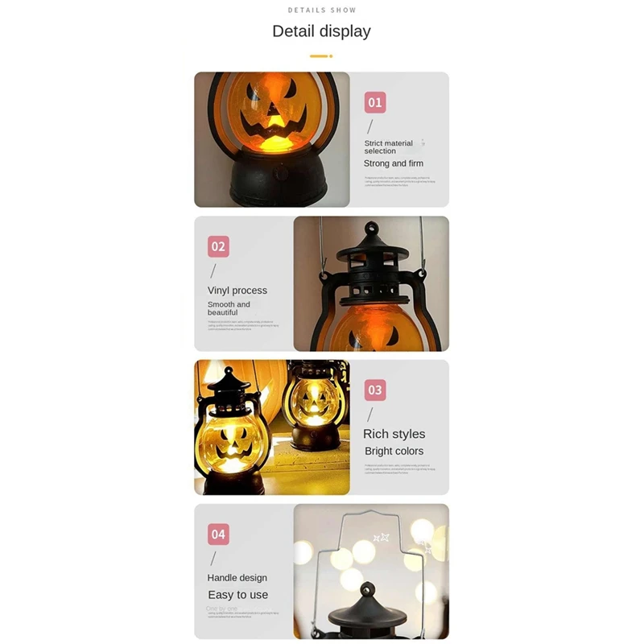This screenshot has height=644, width=644.
Task: Click the pink 04 number badge
Action: [218, 534]
